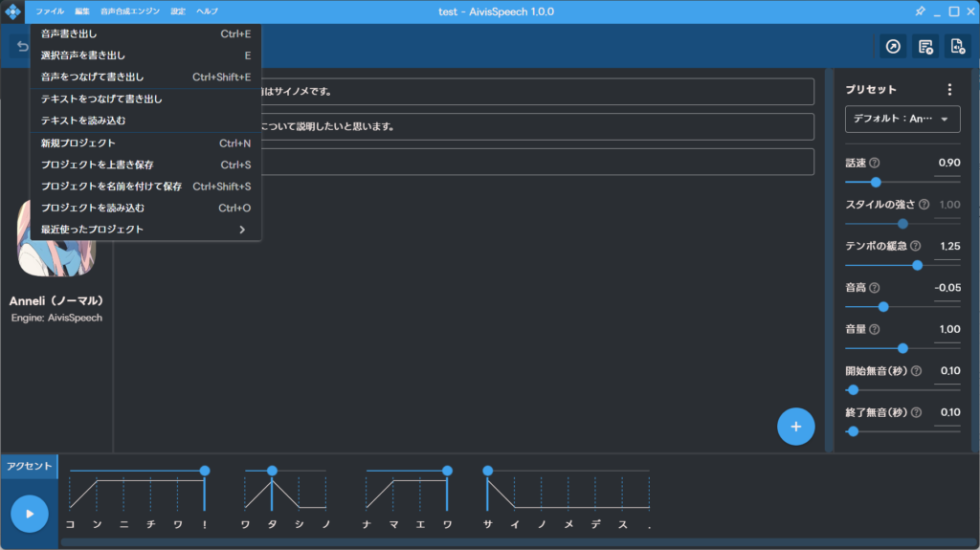This screenshot has height=550, width=980.
Task: Click the first text line ending サイノメです。
Action: 538,91
